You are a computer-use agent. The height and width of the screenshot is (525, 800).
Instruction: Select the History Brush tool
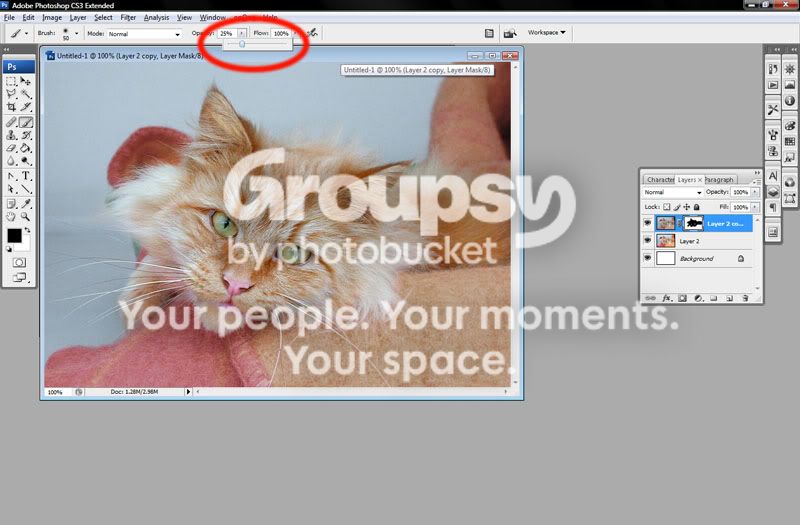[26, 136]
